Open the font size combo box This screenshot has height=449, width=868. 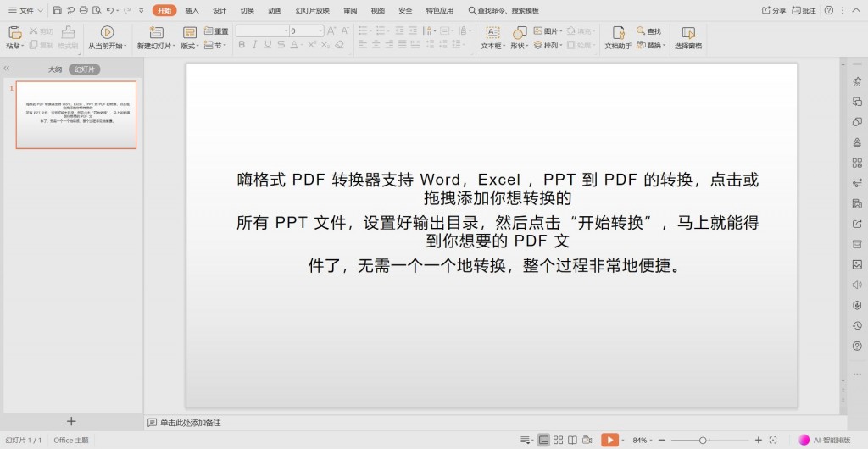pos(307,31)
